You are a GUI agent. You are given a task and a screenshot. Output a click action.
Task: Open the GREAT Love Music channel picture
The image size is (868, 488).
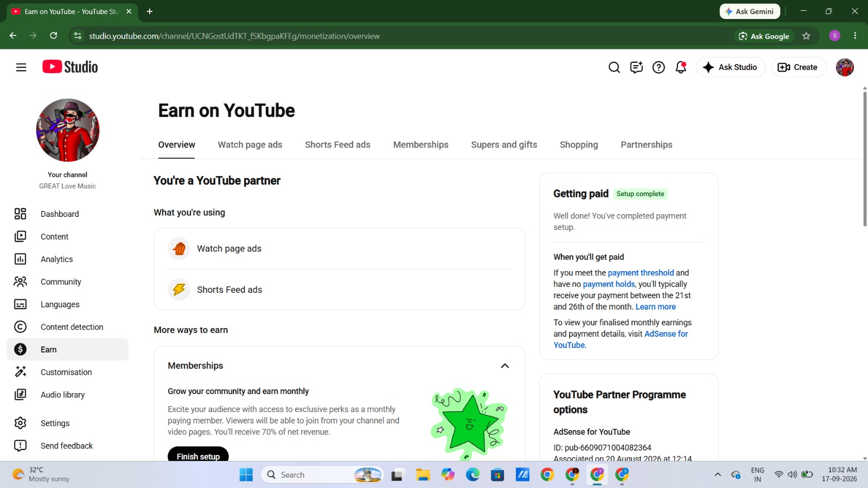(68, 130)
